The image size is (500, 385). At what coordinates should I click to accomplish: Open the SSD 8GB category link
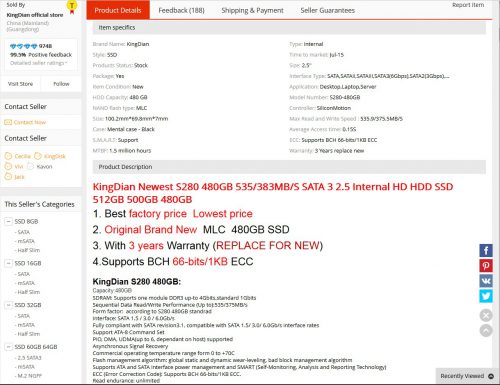pyautogui.click(x=26, y=221)
